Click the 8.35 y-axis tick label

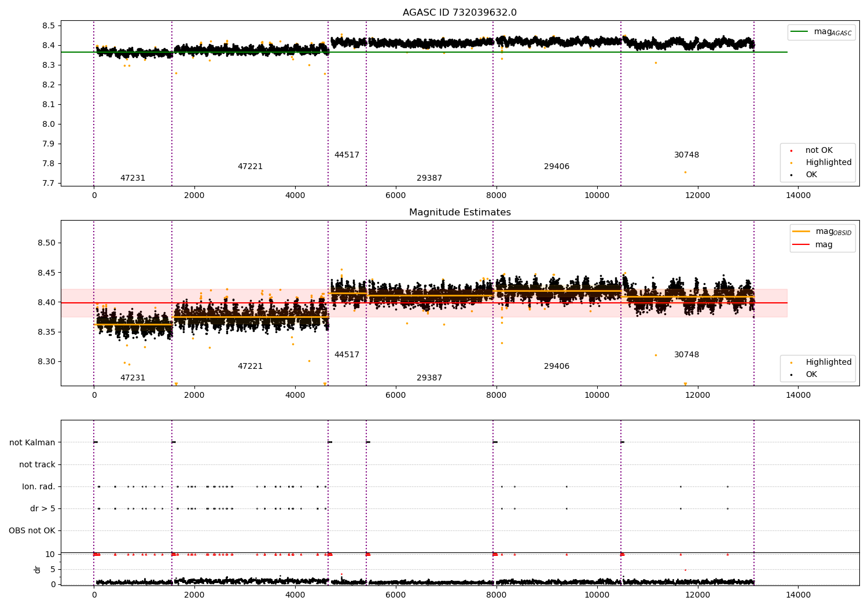click(46, 332)
